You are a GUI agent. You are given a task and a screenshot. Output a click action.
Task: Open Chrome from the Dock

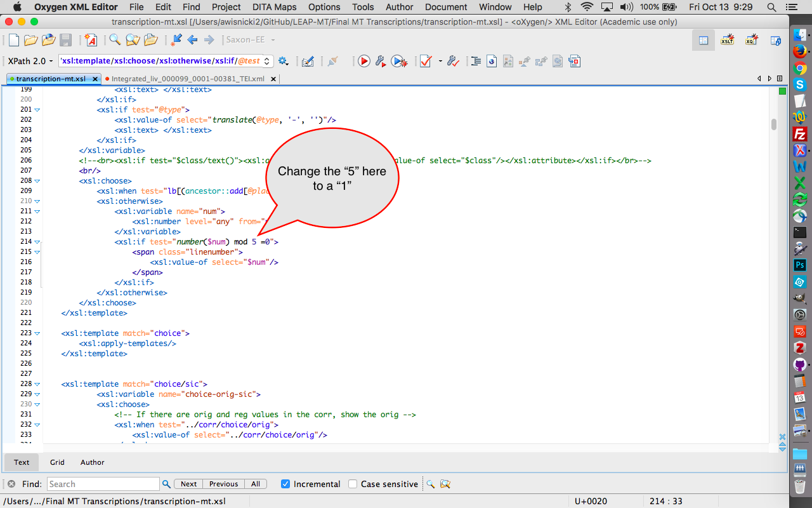pos(800,68)
